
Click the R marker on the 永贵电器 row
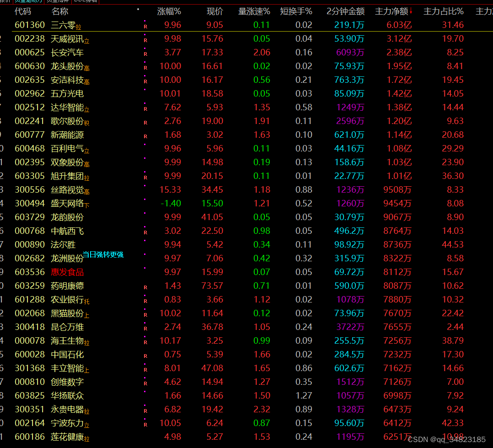pyautogui.click(x=145, y=411)
